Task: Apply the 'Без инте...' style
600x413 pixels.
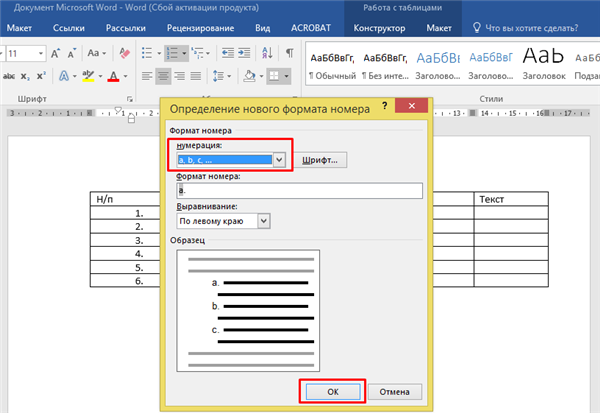Action: 385,66
